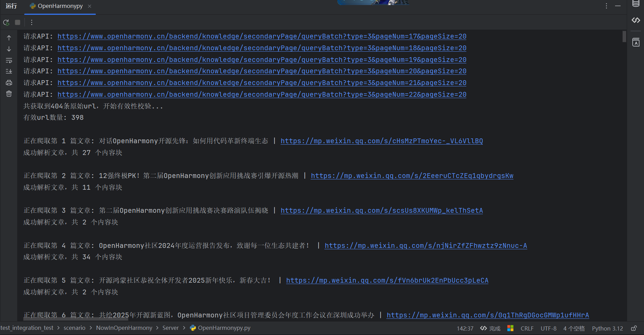Open the run panel options menu
Image resolution: width=644 pixels, height=335 pixels.
(606, 6)
